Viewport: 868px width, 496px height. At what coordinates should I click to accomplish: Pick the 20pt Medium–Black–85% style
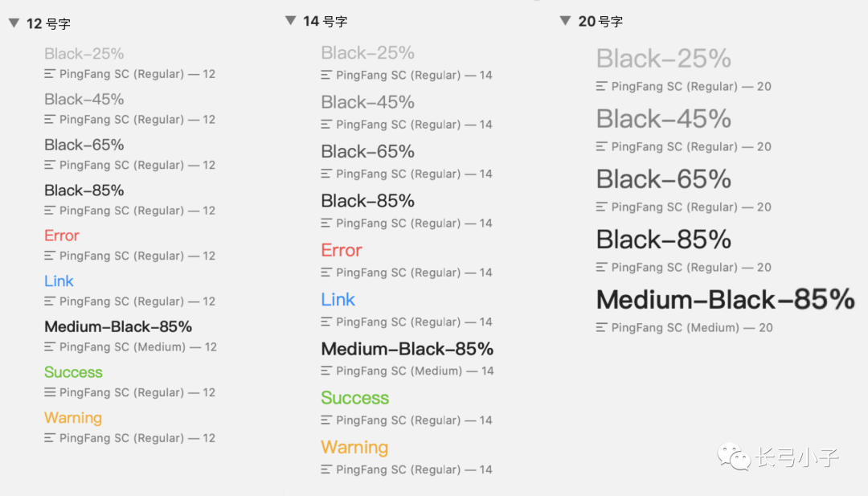[x=725, y=300]
